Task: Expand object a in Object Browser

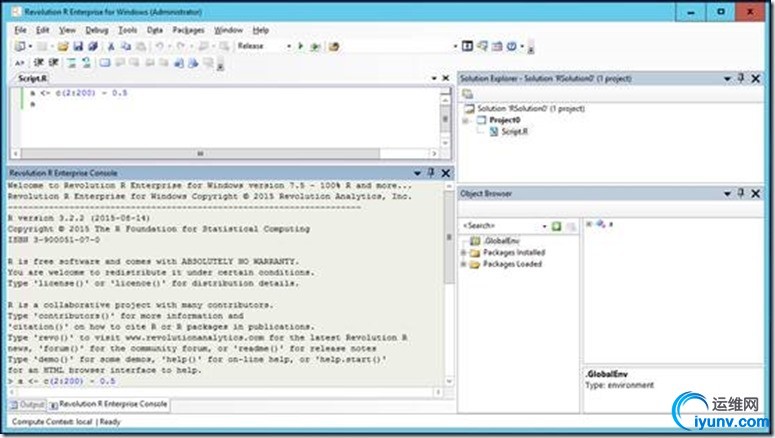Action: 589,224
